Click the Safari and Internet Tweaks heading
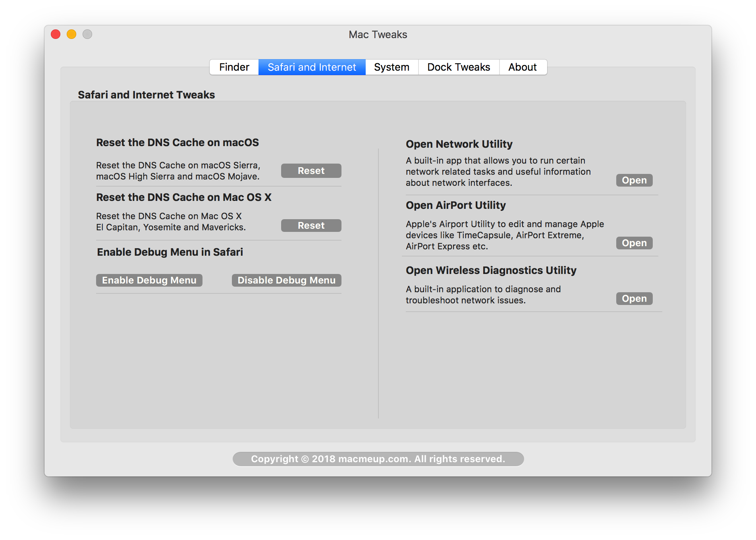The width and height of the screenshot is (756, 540). pyautogui.click(x=146, y=95)
